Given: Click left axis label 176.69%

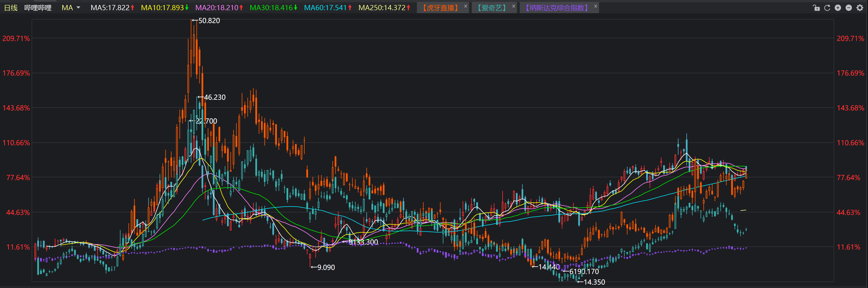Looking at the screenshot, I should click(x=16, y=73).
